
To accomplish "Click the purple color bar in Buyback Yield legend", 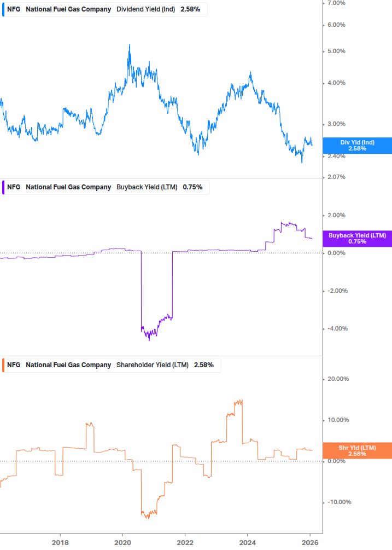I will click(3, 187).
